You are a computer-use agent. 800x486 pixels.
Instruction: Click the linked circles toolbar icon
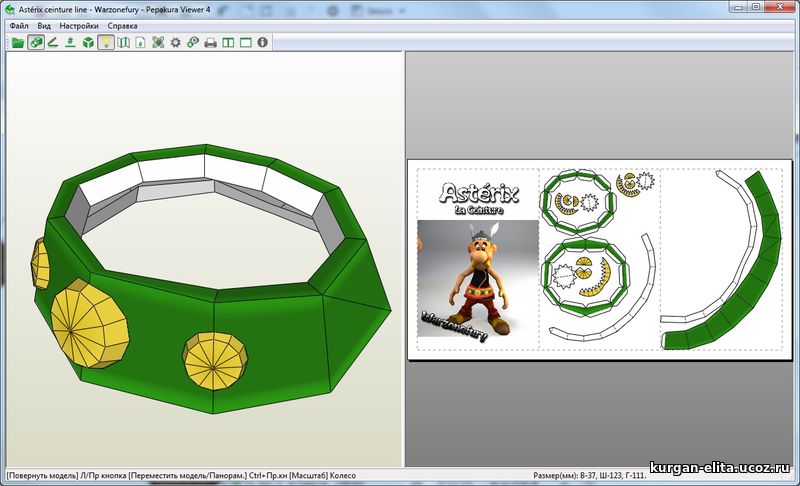193,43
